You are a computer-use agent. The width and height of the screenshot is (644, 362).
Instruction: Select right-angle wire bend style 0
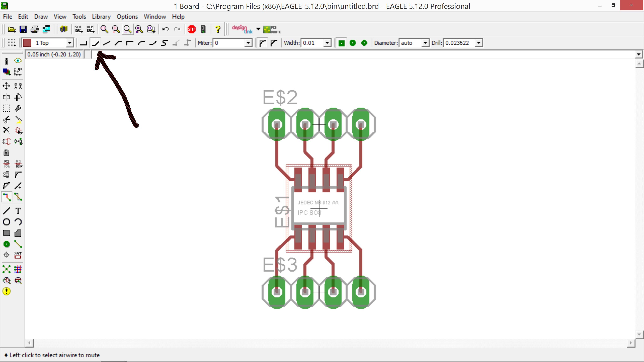(x=84, y=43)
